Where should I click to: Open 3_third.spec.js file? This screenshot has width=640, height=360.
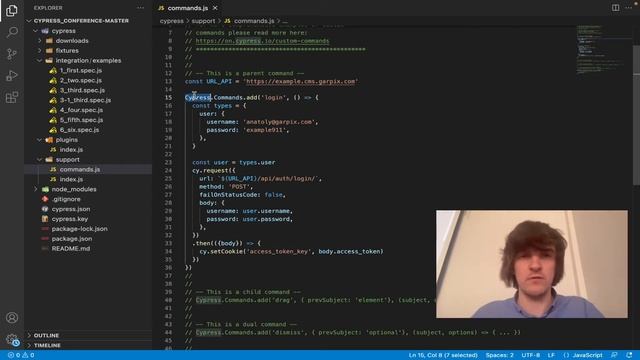tap(82, 90)
